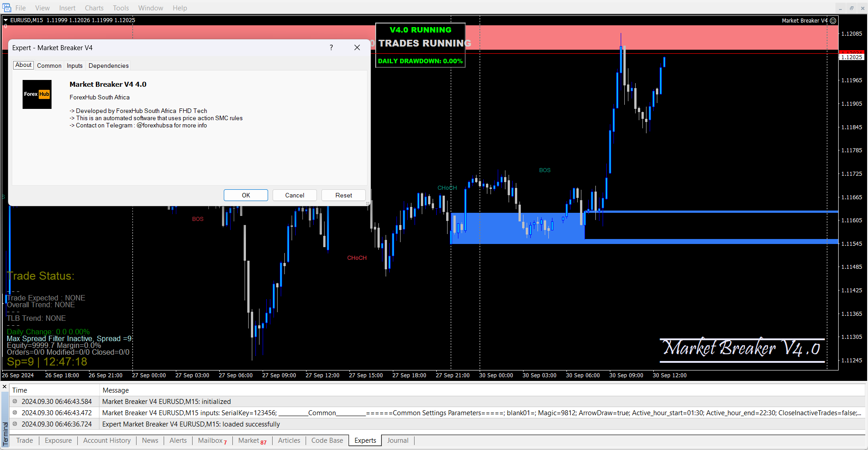868x450 pixels.
Task: Open the Journal tab in Terminal
Action: click(x=397, y=441)
